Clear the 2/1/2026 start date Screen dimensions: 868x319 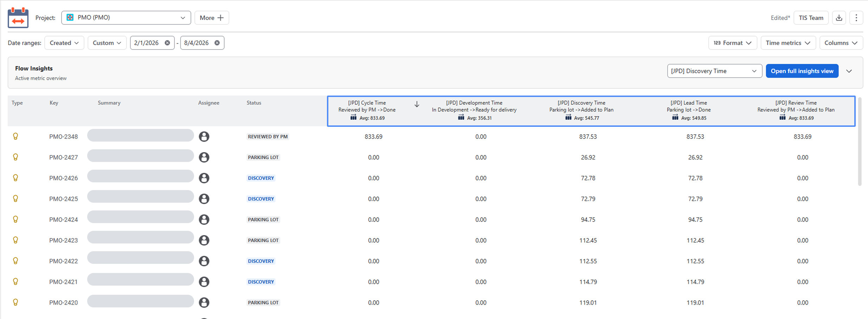point(167,43)
